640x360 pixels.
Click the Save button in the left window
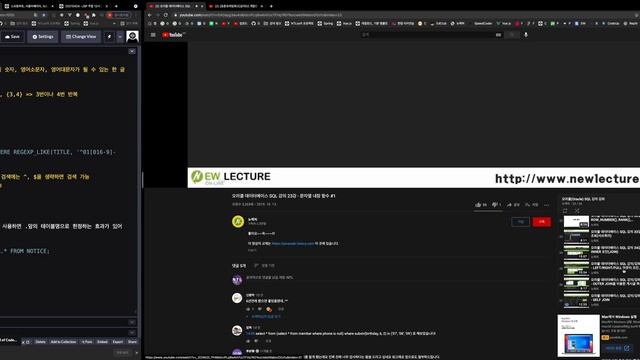click(x=12, y=37)
